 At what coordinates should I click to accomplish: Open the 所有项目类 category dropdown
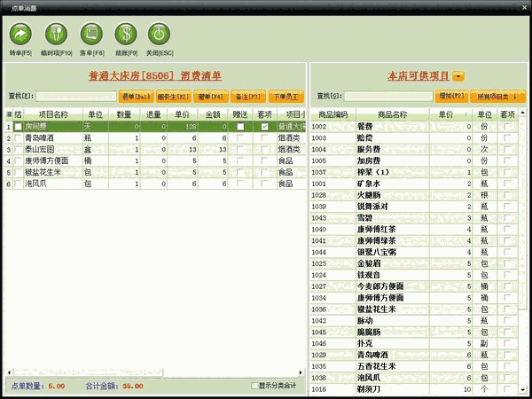[497, 96]
